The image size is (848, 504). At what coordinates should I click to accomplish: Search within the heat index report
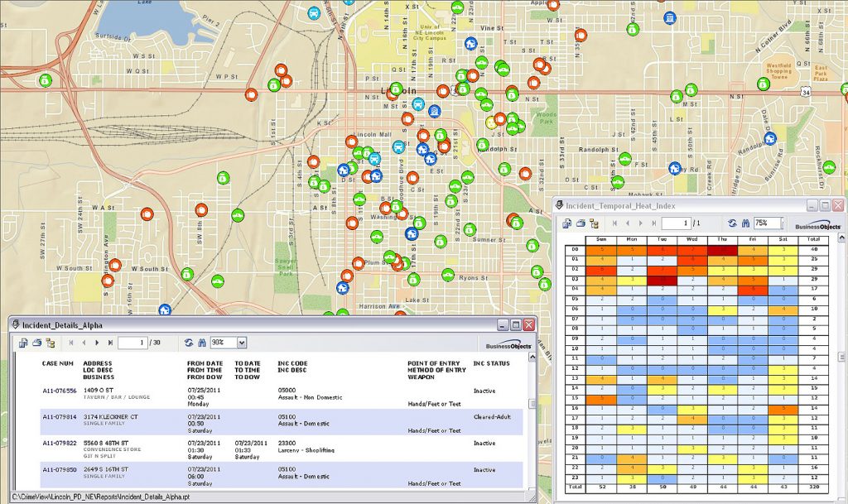point(746,223)
